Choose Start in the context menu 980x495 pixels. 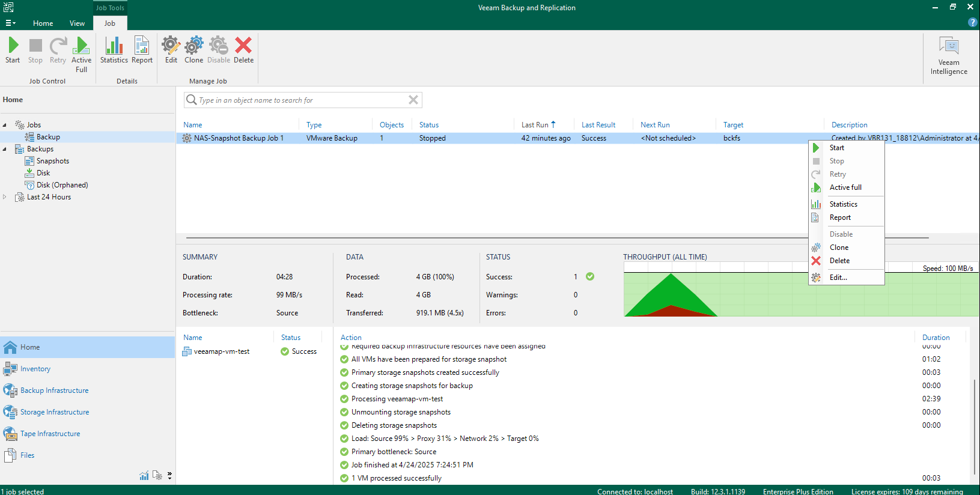(846, 148)
